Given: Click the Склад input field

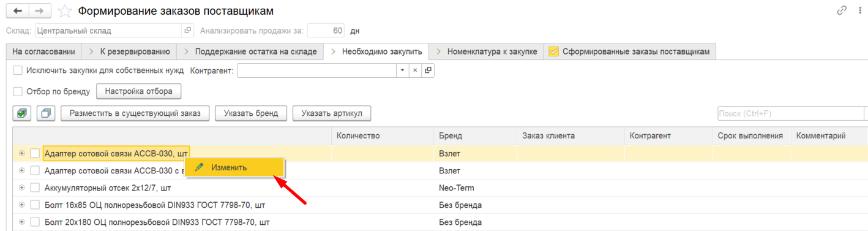Looking at the screenshot, I should (x=108, y=30).
